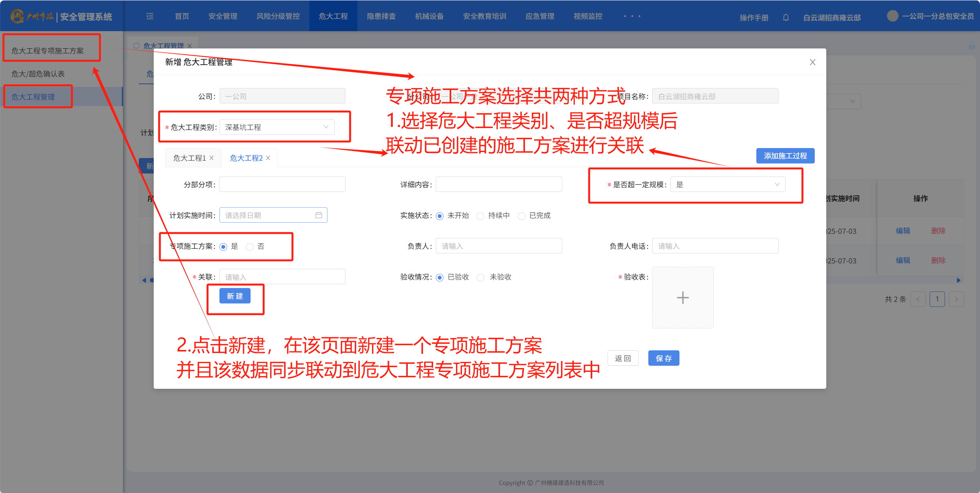Click the 添加施工过程 button
This screenshot has height=493, width=980.
click(785, 156)
